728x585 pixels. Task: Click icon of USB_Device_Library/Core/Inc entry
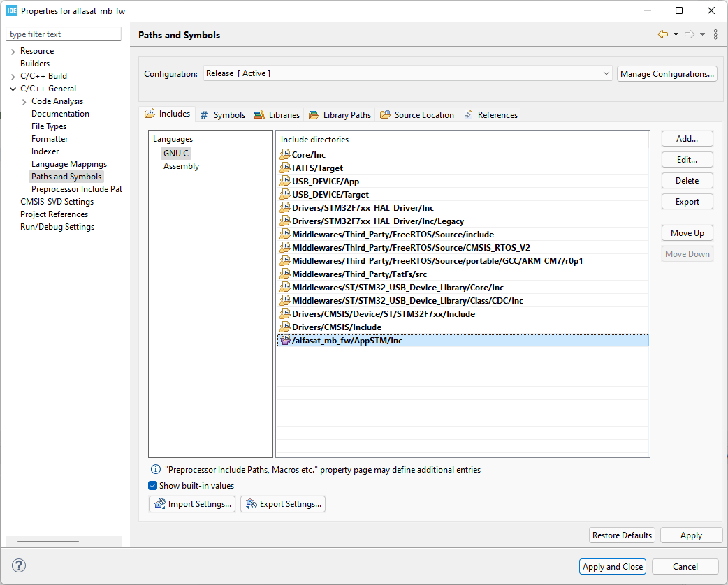pyautogui.click(x=285, y=287)
